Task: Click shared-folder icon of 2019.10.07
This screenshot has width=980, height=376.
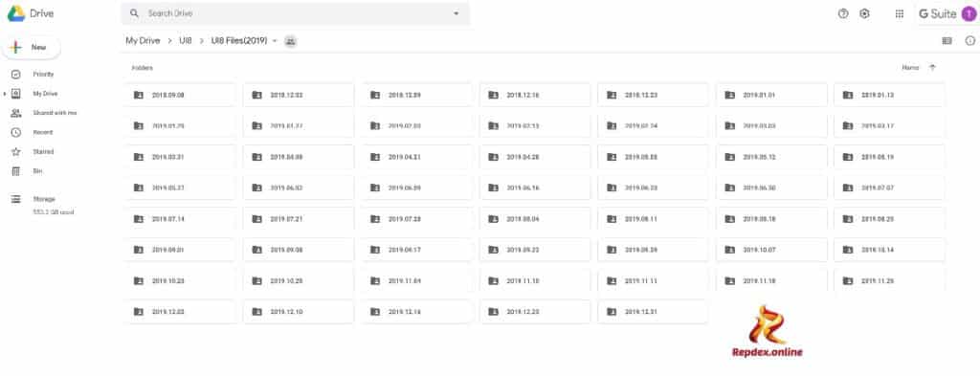Action: pos(729,250)
